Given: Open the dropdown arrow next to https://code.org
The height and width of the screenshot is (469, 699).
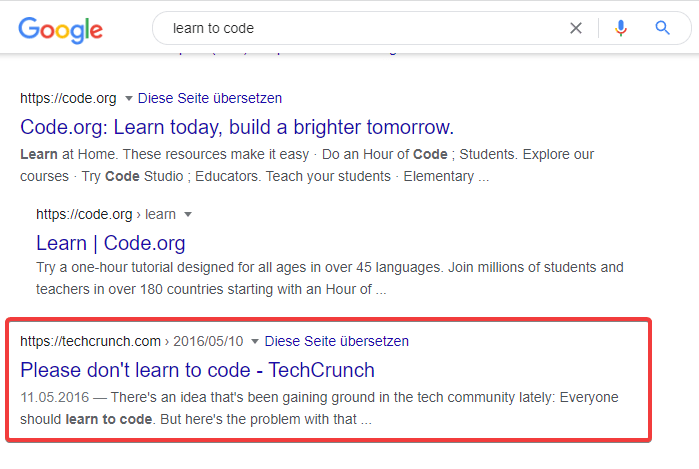Looking at the screenshot, I should click(x=128, y=98).
